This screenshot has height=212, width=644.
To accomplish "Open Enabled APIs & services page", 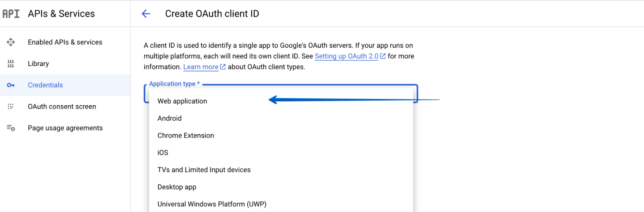I will coord(65,42).
